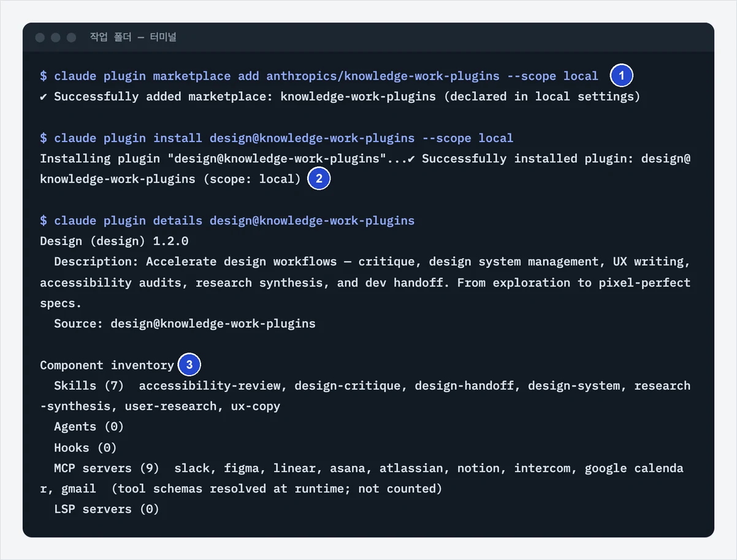Click the marketplace add command line

pyautogui.click(x=319, y=76)
